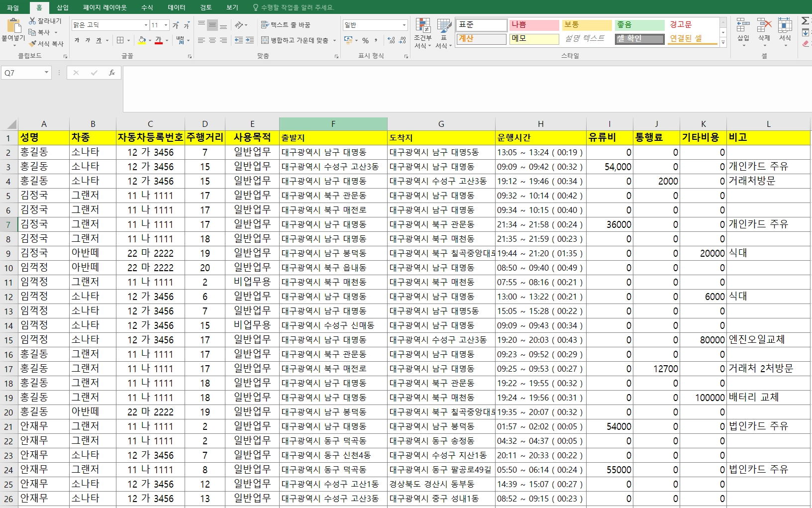Toggle bold formatting (first 가 button)

77,40
